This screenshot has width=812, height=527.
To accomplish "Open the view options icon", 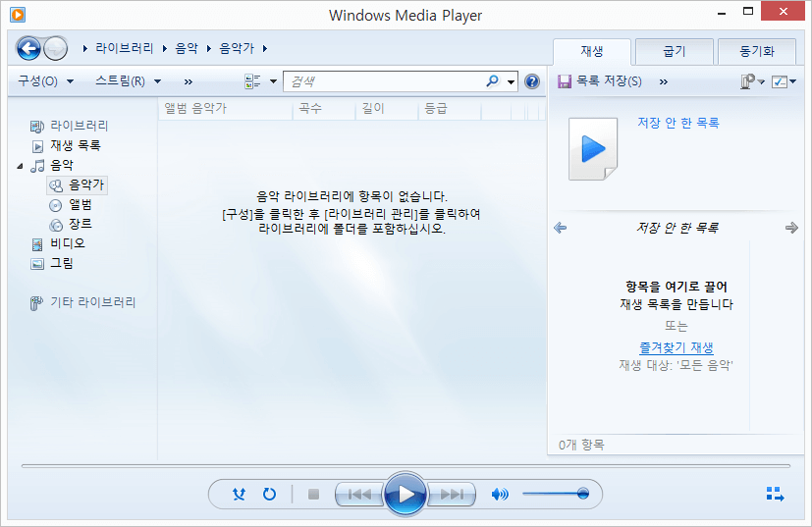I will 252,81.
